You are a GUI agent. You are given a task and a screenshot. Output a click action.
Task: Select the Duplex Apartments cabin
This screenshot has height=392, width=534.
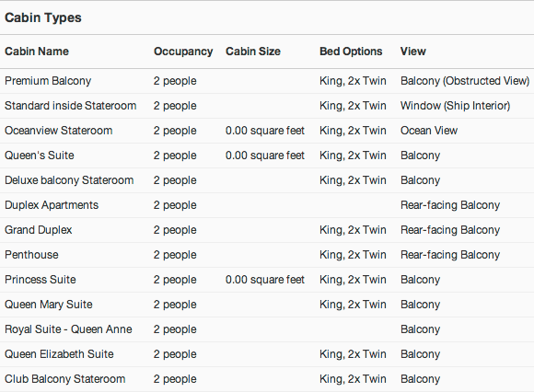(x=52, y=205)
